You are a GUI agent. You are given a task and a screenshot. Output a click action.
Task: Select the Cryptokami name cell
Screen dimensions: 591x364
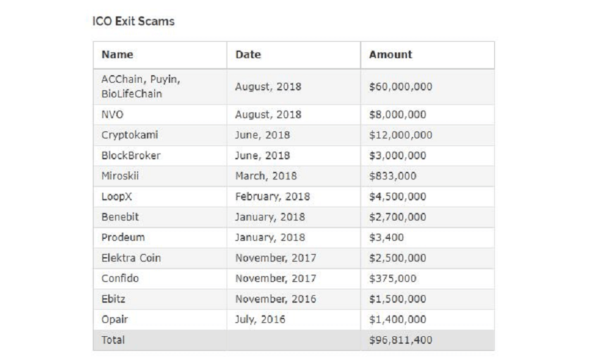[130, 135]
